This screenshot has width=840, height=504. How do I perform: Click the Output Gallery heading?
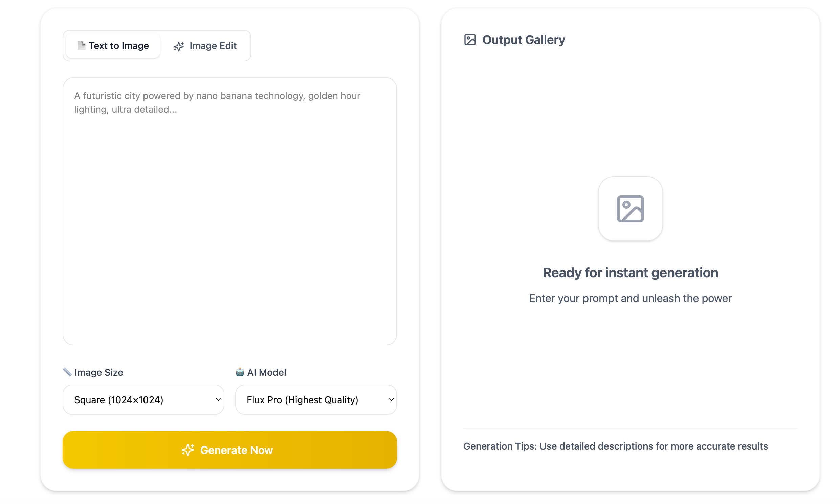tap(523, 40)
